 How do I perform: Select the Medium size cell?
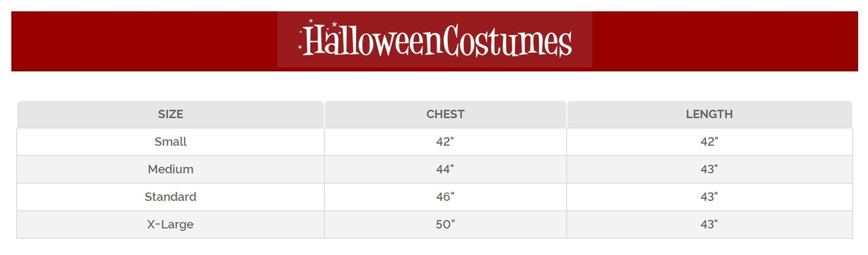pyautogui.click(x=171, y=169)
